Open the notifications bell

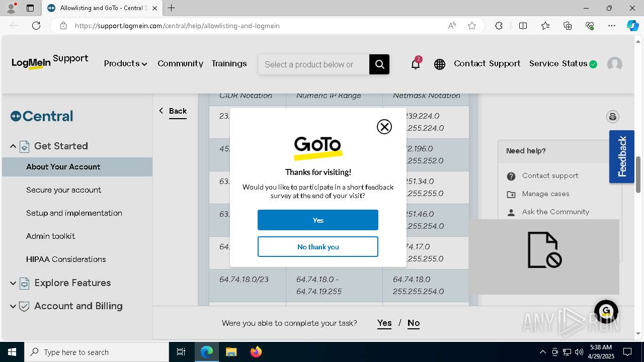(416, 64)
